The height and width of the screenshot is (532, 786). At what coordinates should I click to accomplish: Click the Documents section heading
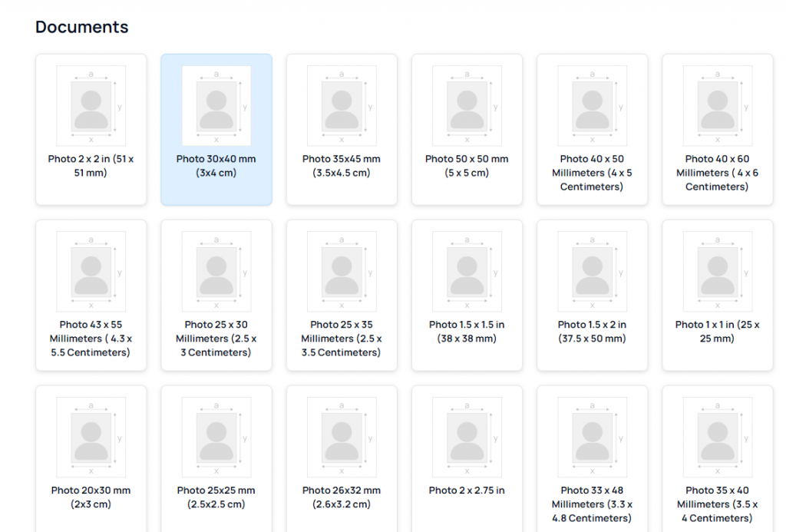[x=82, y=27]
